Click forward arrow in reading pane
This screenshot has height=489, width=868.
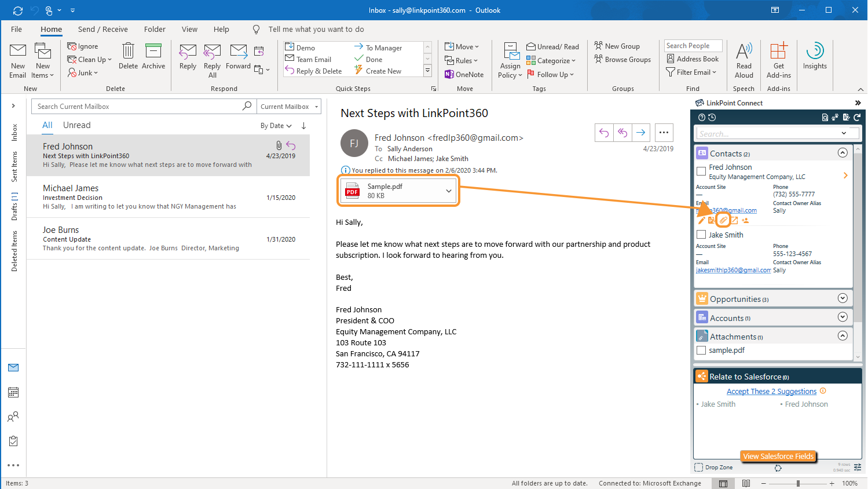pos(640,133)
